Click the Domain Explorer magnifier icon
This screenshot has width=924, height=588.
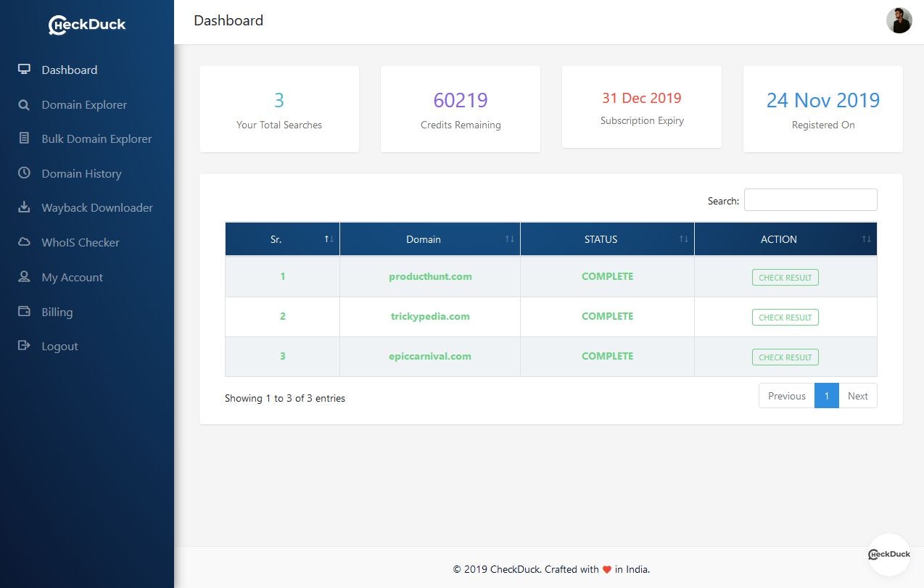(24, 104)
